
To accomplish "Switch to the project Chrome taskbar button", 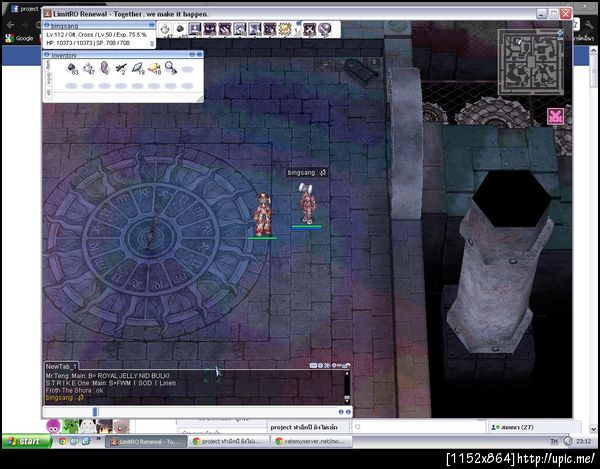I will [x=229, y=441].
